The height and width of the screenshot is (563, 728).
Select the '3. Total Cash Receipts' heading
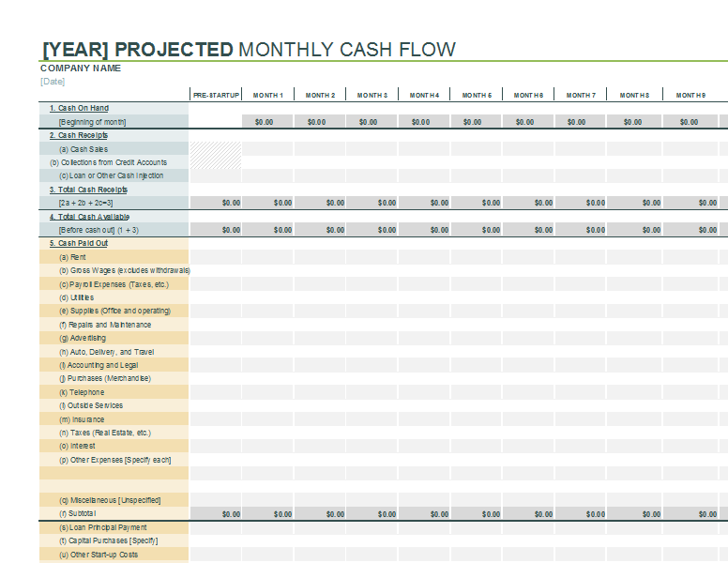pyautogui.click(x=88, y=190)
